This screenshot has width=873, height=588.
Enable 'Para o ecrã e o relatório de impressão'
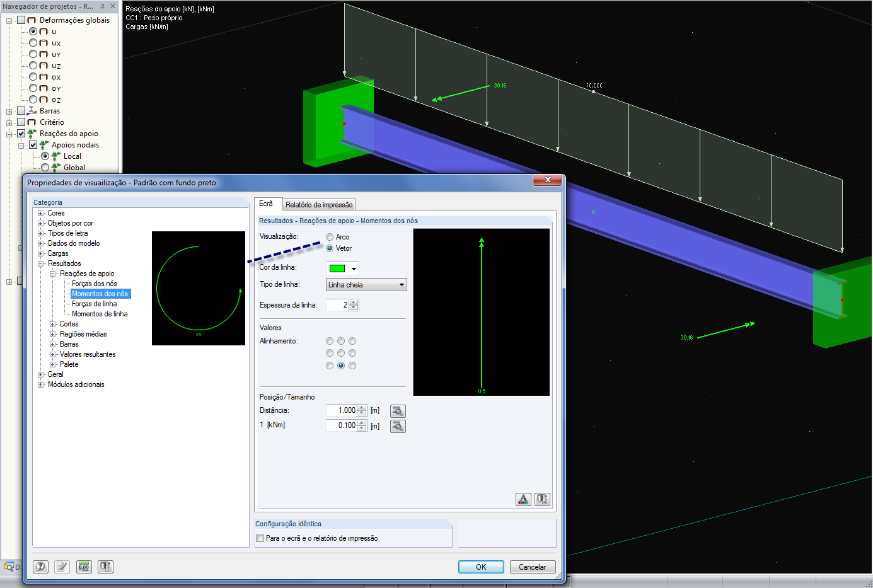pos(260,538)
